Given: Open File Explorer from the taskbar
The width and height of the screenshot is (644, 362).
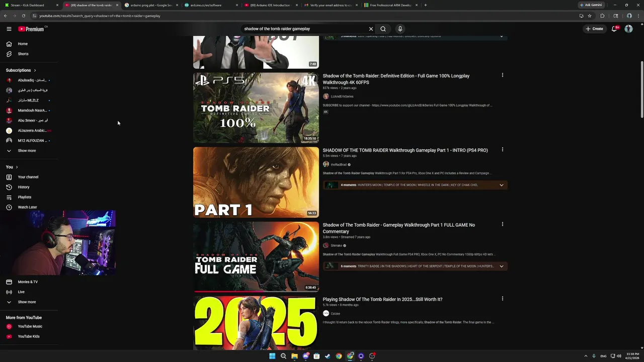Looking at the screenshot, I should pos(294,356).
